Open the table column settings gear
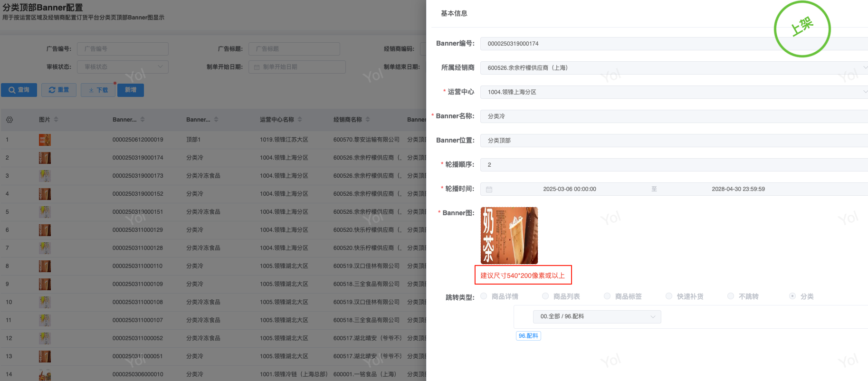The height and width of the screenshot is (381, 868). 10,120
